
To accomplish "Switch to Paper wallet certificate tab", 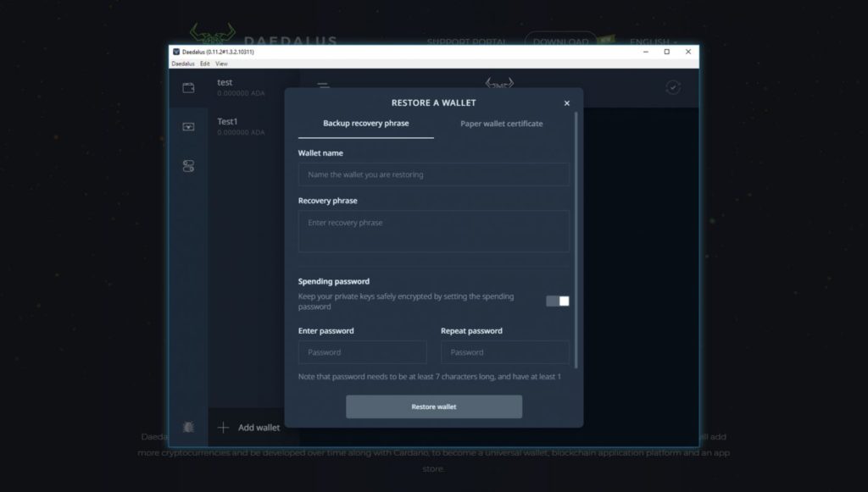I will tap(502, 124).
